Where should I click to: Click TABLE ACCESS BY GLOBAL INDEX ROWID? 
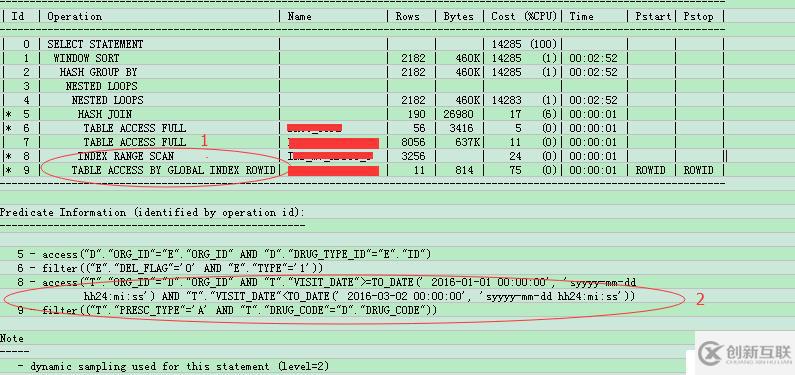click(x=173, y=170)
